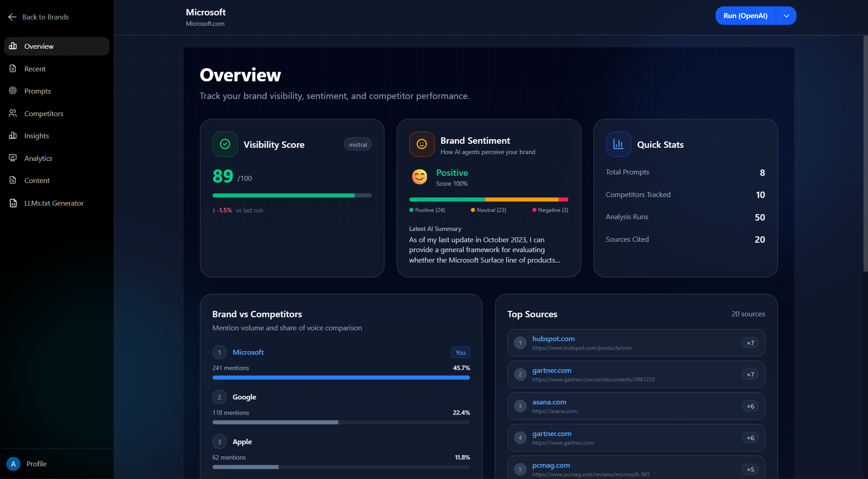Screen dimensions: 868x479
Task: Open the Overview page from sidebar
Action: (x=57, y=46)
